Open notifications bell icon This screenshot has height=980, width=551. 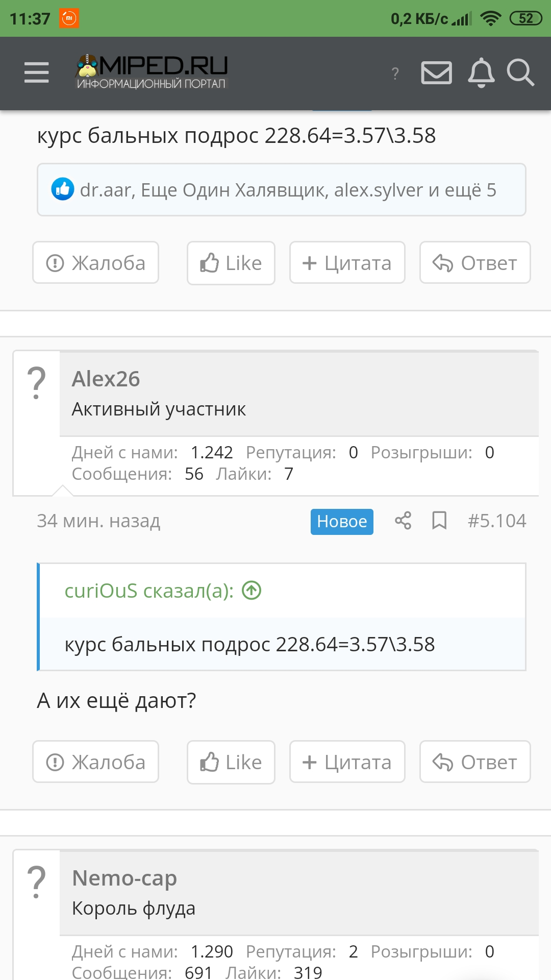(481, 72)
